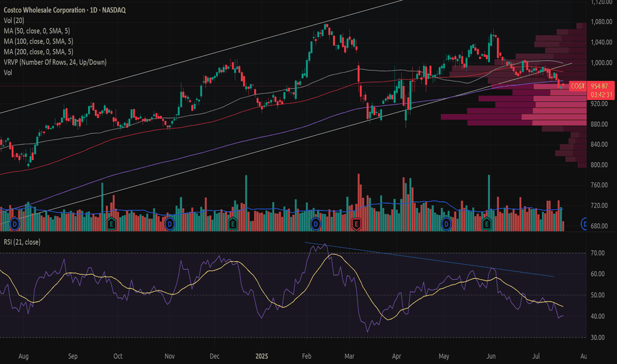The height and width of the screenshot is (364, 617).
Task: Click the dividend marker at November
Action: click(x=172, y=224)
